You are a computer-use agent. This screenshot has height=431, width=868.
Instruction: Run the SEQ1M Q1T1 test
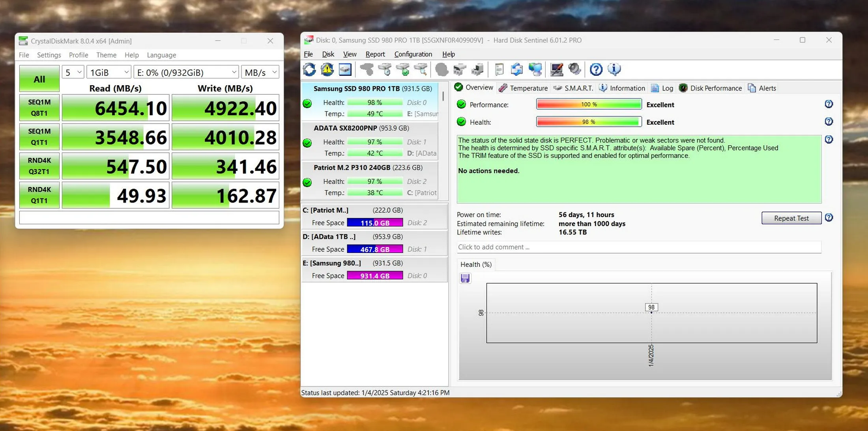pyautogui.click(x=39, y=137)
